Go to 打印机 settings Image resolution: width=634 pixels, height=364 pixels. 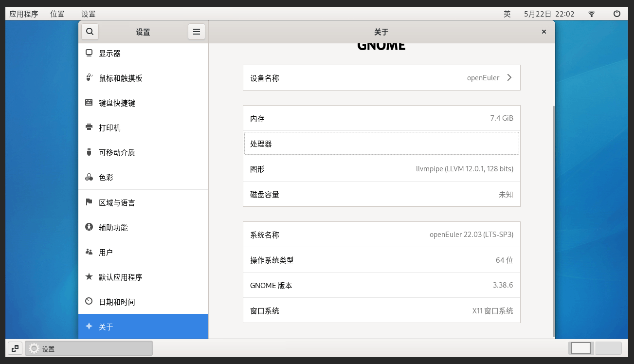coord(143,127)
